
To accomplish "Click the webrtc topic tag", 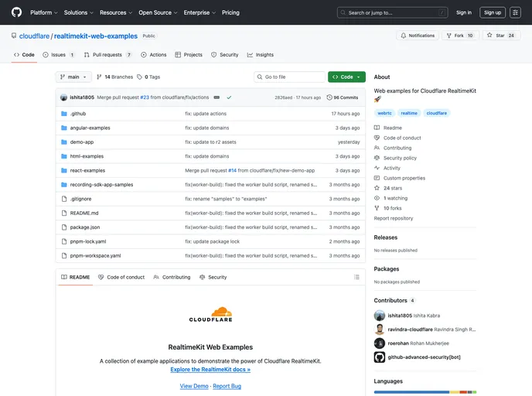I will tap(384, 113).
